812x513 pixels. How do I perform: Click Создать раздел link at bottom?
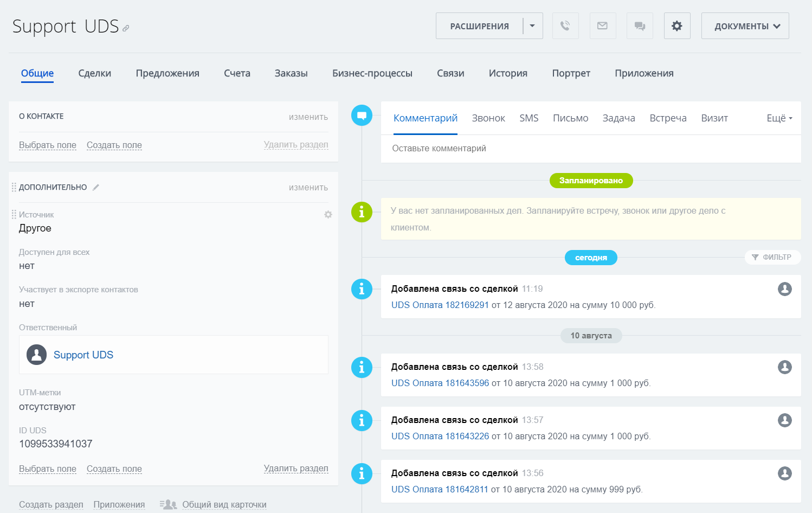(x=51, y=504)
